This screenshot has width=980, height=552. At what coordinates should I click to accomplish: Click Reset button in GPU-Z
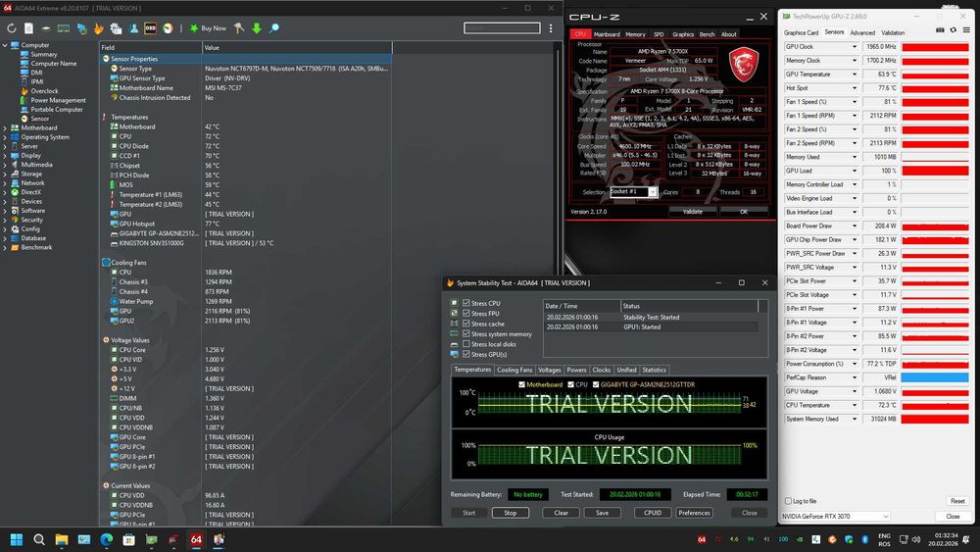tap(957, 501)
